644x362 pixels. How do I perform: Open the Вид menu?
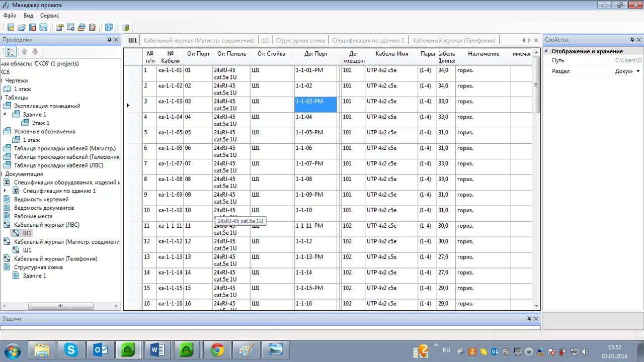point(29,16)
